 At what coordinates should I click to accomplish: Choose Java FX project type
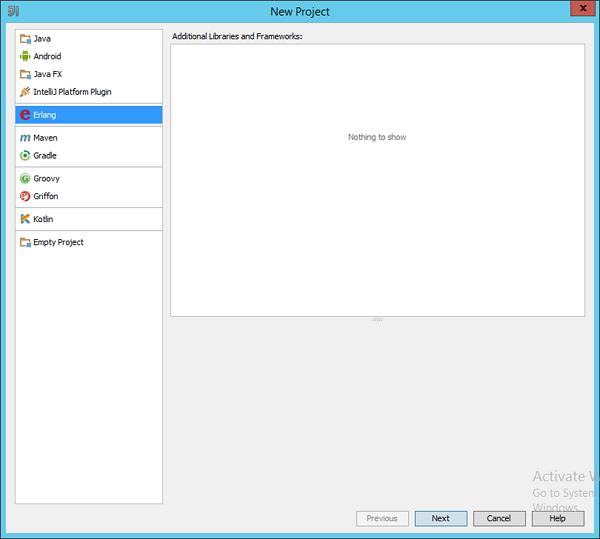(x=89, y=74)
